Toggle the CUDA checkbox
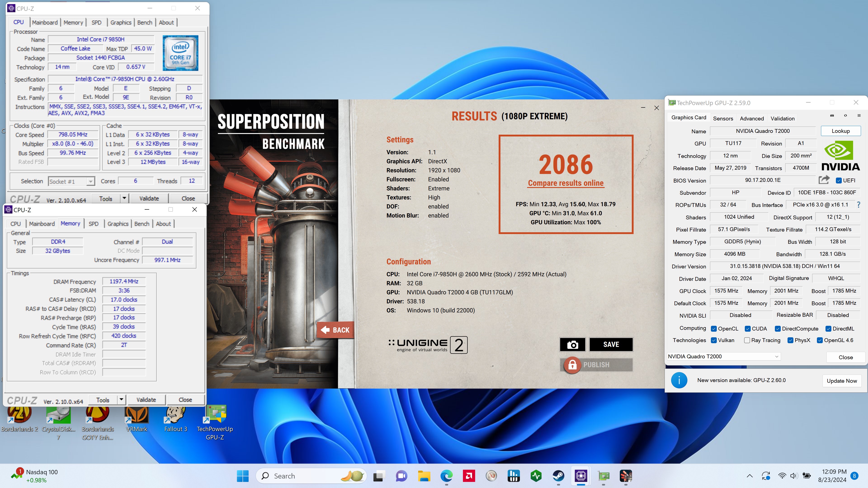Image resolution: width=868 pixels, height=488 pixels. [x=747, y=329]
